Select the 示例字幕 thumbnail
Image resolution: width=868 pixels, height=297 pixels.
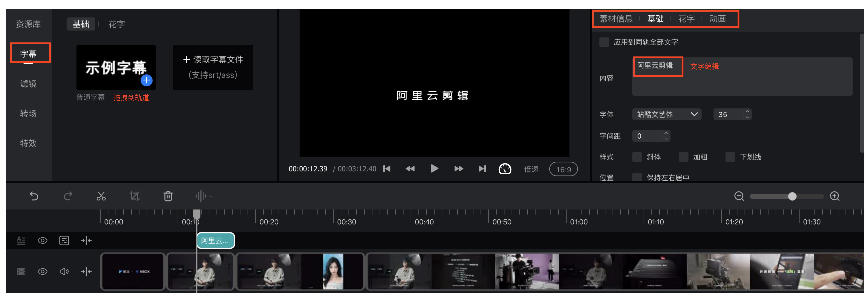[x=116, y=67]
